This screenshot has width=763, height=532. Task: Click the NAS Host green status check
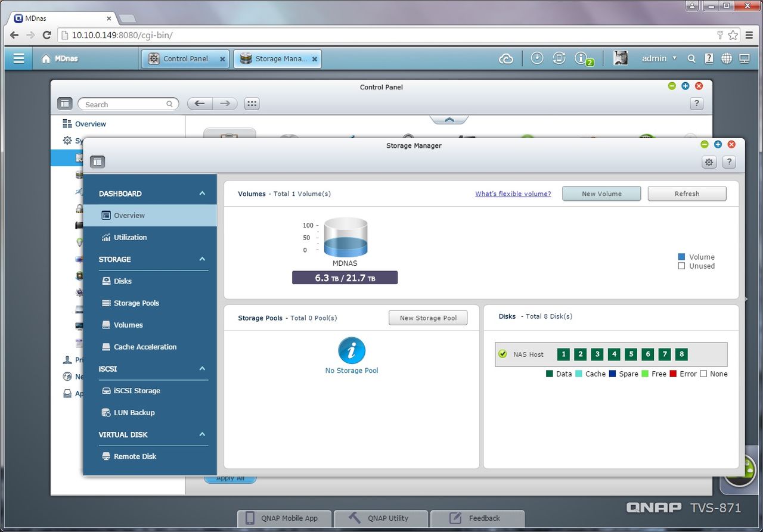[503, 354]
